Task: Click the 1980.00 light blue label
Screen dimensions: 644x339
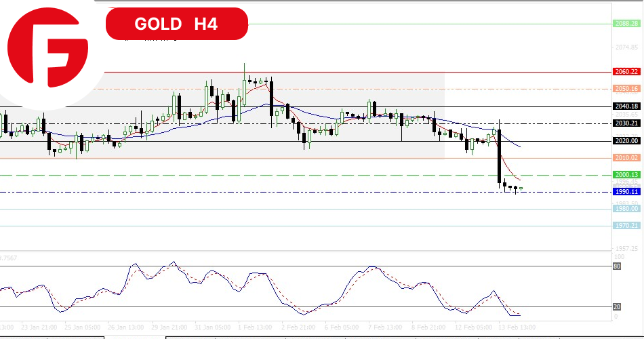Action: point(626,209)
